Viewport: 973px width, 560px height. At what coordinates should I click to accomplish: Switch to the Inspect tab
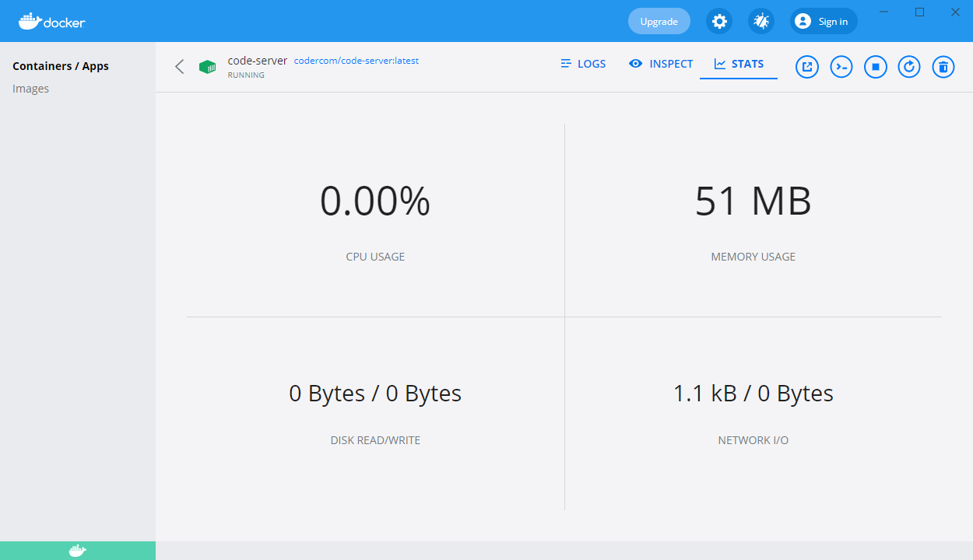[661, 64]
